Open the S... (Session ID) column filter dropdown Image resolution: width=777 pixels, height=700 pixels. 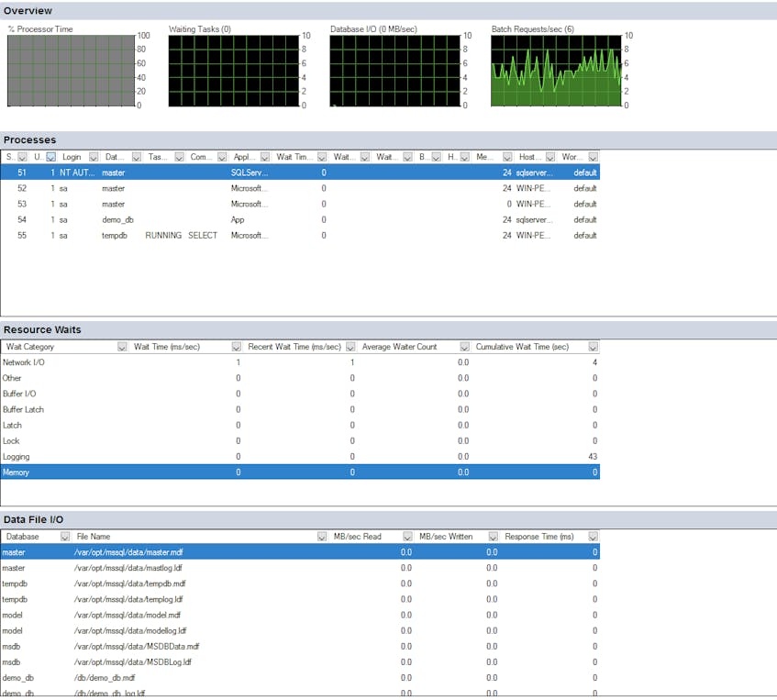tap(22, 157)
